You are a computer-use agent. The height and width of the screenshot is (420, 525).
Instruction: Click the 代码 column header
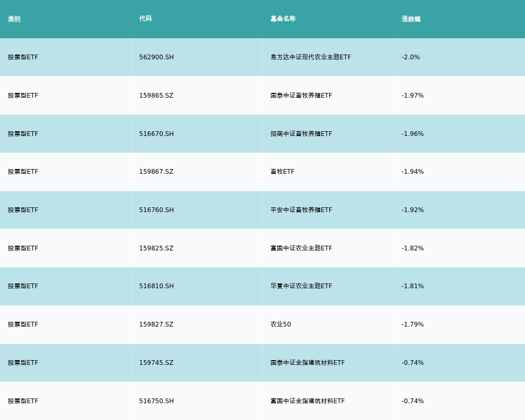click(x=145, y=19)
